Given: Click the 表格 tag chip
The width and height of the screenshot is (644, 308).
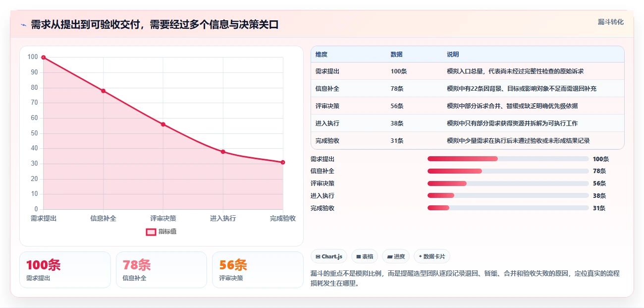Looking at the screenshot, I should (x=365, y=256).
